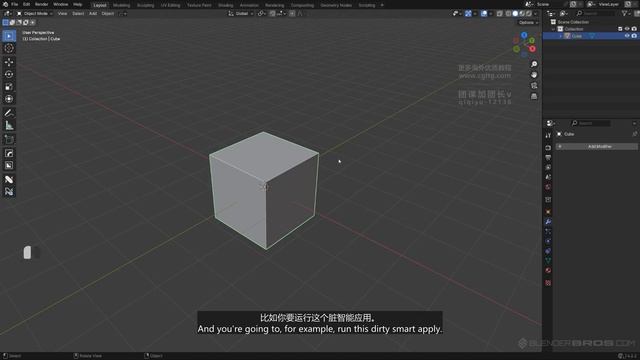Select the Select Box tool
The height and width of the screenshot is (360, 640).
(9, 36)
